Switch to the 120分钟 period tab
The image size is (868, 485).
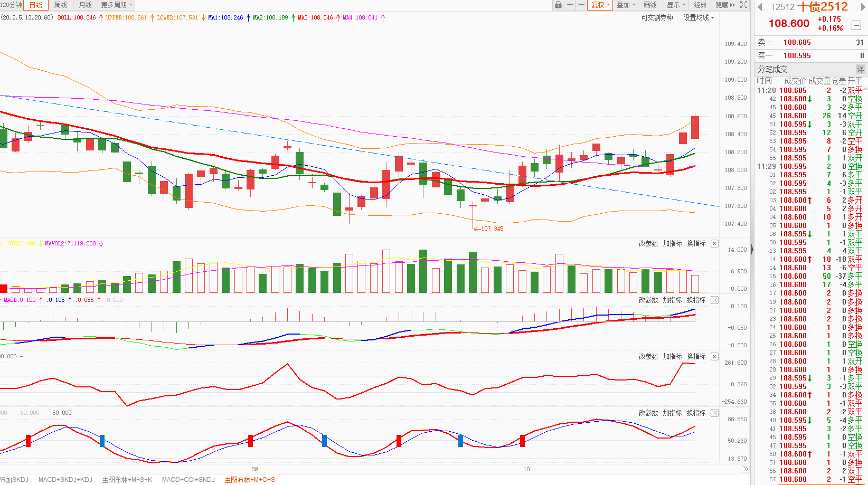[11, 5]
